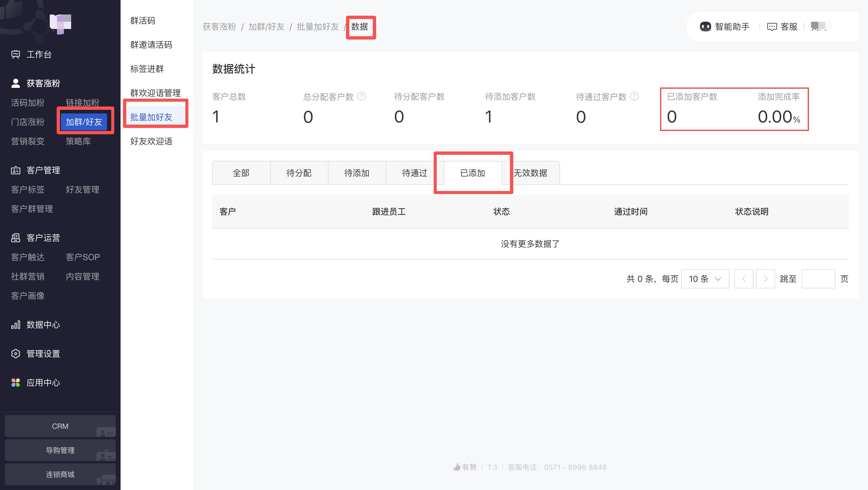Click the 跳至 page number input

818,279
